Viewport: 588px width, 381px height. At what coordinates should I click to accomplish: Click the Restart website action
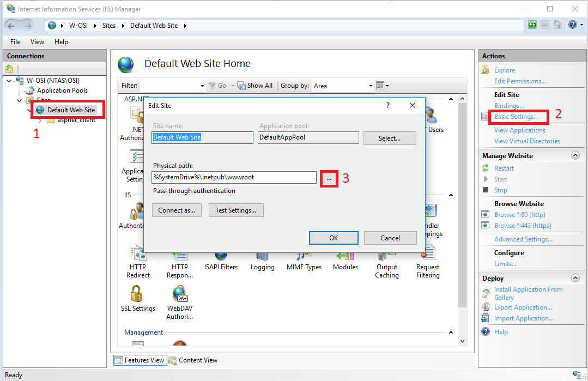504,168
